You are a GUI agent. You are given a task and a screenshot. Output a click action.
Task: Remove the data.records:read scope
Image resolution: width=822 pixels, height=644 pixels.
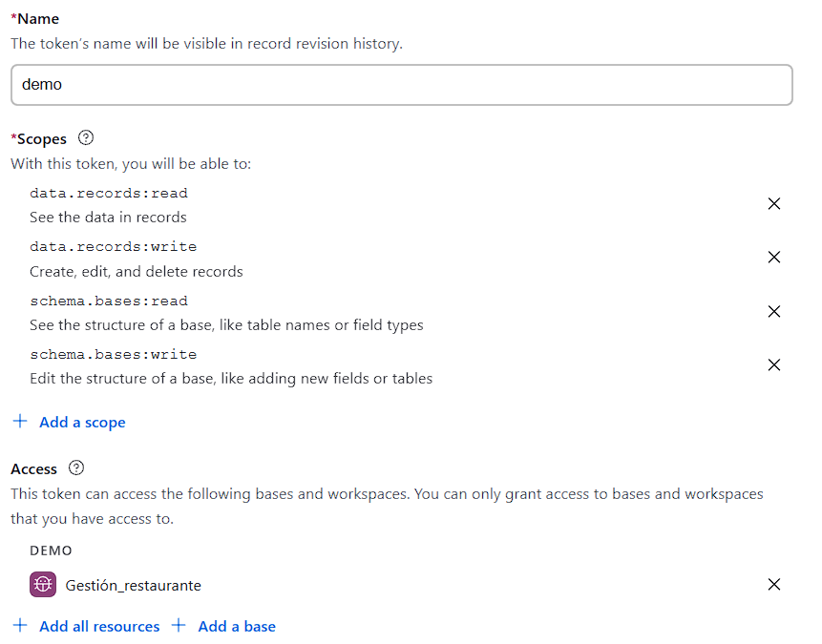[773, 203]
